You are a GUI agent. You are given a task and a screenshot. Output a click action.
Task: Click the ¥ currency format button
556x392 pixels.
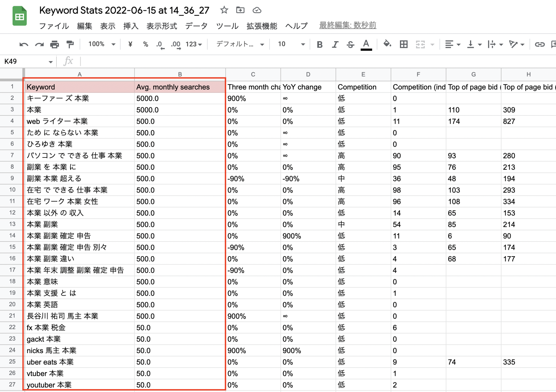[x=130, y=44]
